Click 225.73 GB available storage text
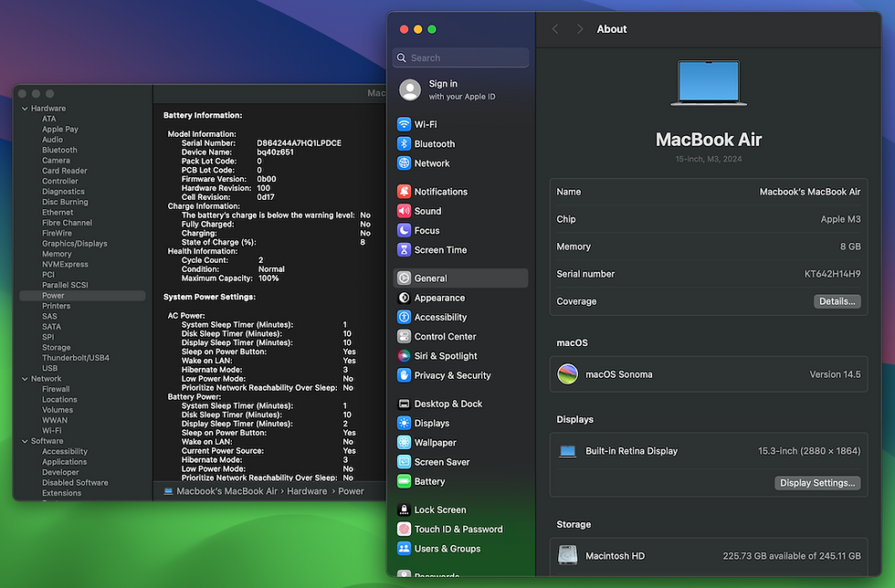The image size is (895, 588). (x=791, y=556)
